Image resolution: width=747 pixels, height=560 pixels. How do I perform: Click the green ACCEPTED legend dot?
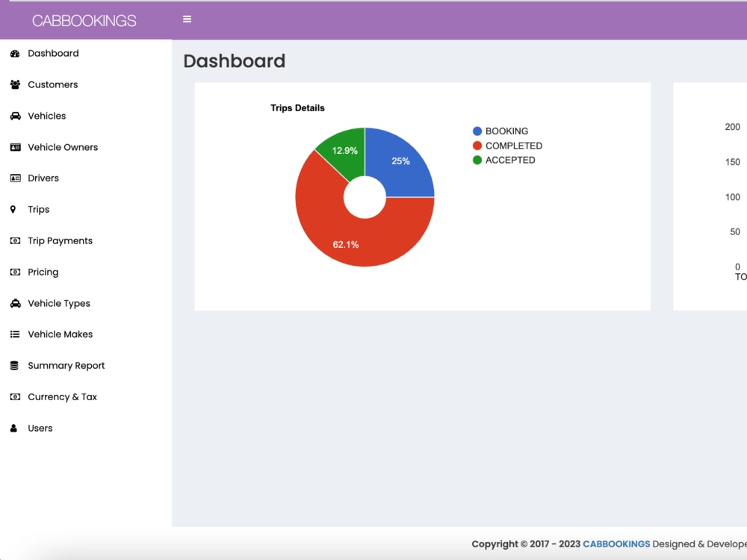coord(477,160)
